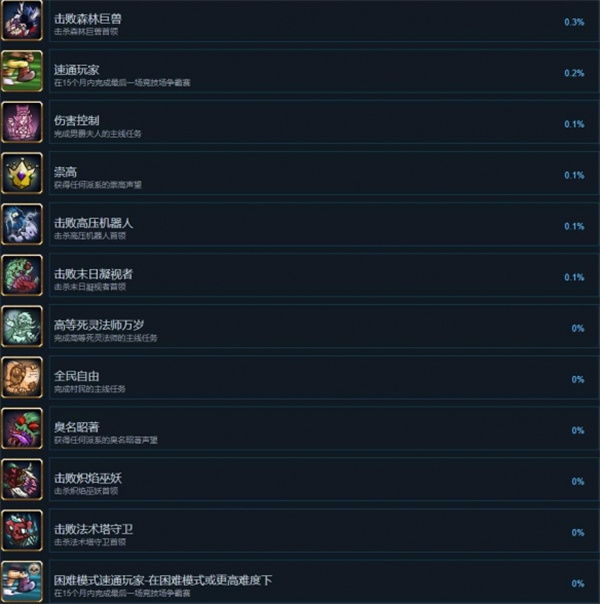Click the 全民自由 achievement title
Image resolution: width=600 pixels, height=604 pixels.
(77, 376)
